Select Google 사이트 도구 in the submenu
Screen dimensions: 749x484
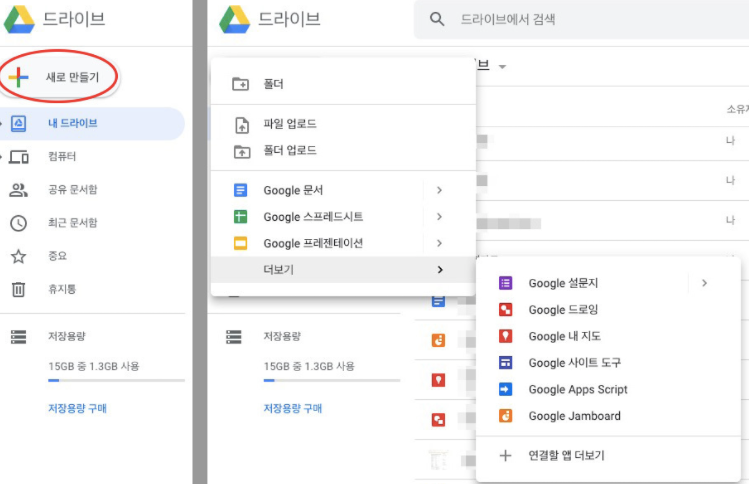click(x=609, y=363)
